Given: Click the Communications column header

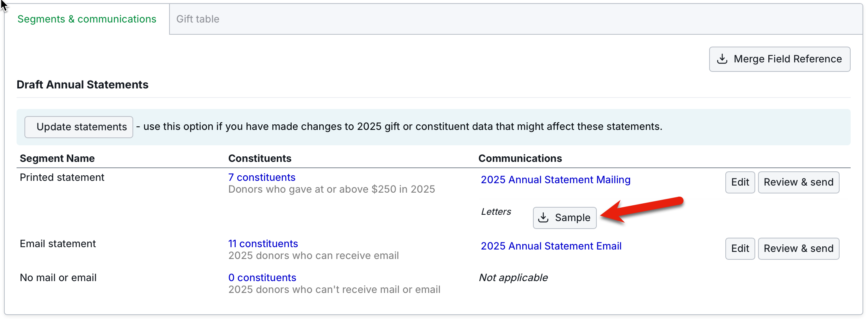Looking at the screenshot, I should pyautogui.click(x=520, y=158).
